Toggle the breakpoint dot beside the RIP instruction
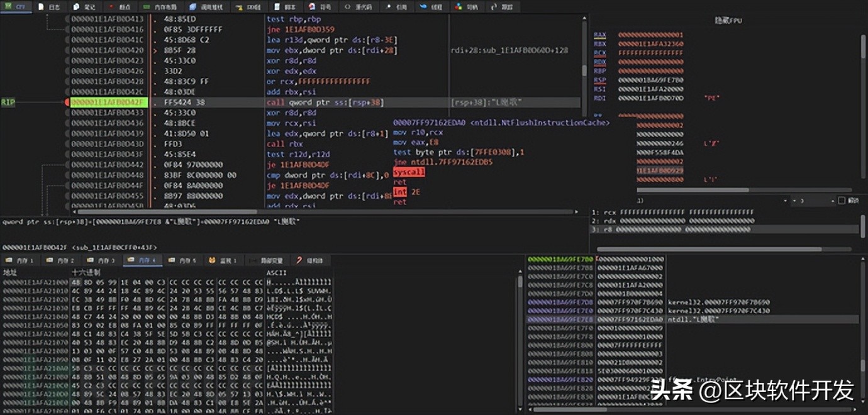The height and width of the screenshot is (415, 868). click(x=65, y=102)
